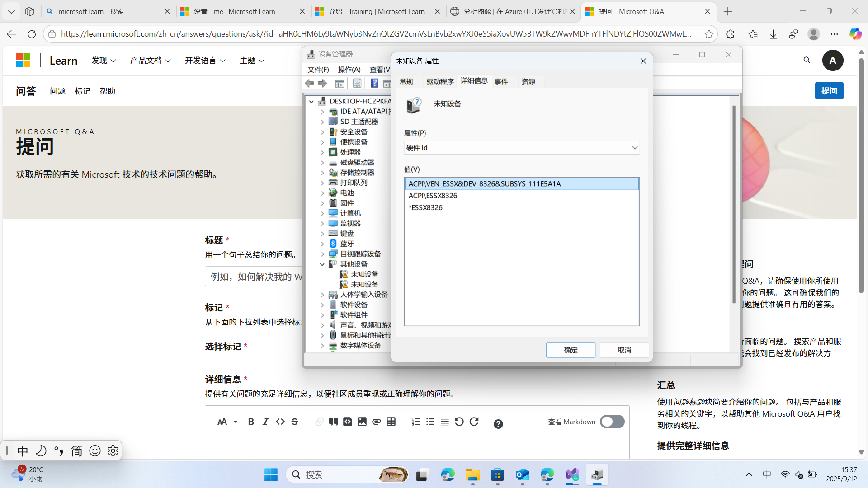Toggle bold formatting in the editor
Viewport: 868px width, 488px height.
tap(251, 422)
